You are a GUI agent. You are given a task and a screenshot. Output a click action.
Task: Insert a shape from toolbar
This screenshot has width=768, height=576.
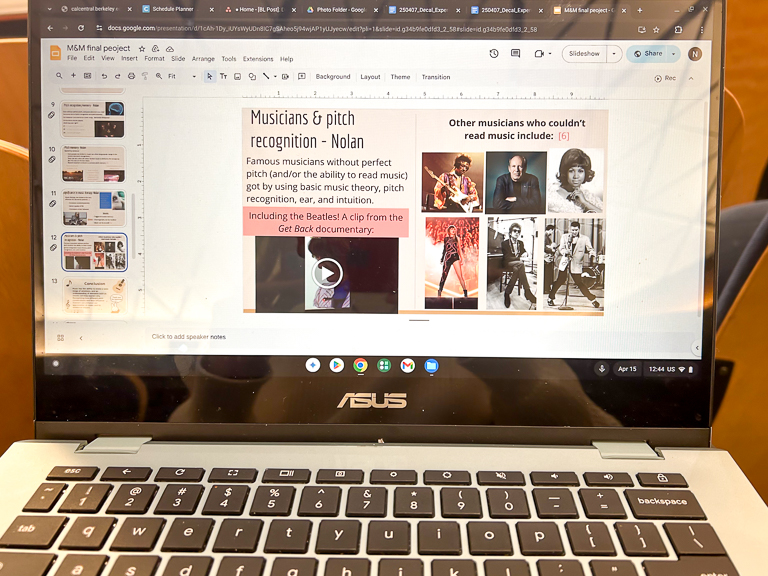252,76
